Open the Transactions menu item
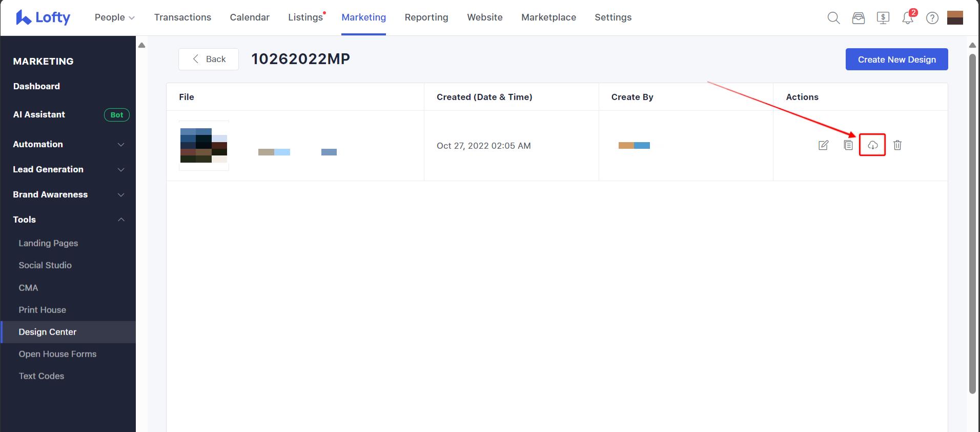The image size is (980, 432). tap(182, 17)
